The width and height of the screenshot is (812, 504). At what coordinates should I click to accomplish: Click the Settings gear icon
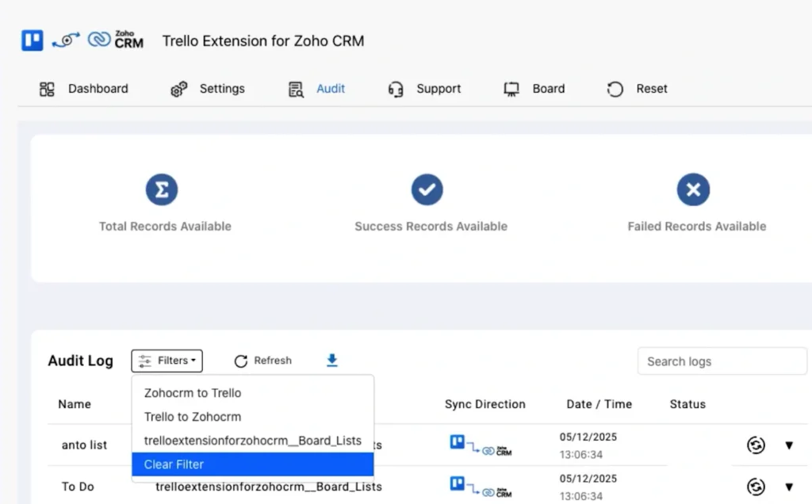[x=178, y=89]
